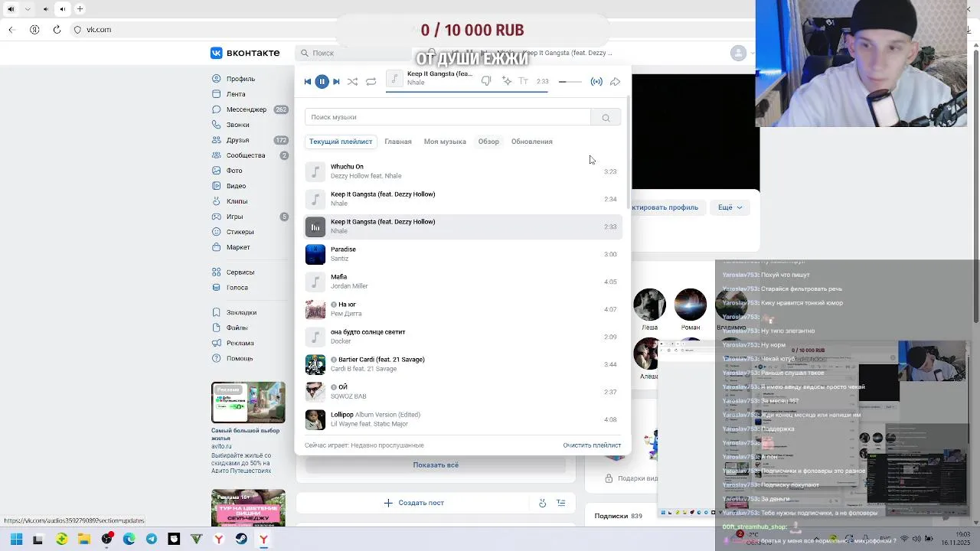Skip to the previous track
The image size is (980, 551).
pyautogui.click(x=308, y=82)
